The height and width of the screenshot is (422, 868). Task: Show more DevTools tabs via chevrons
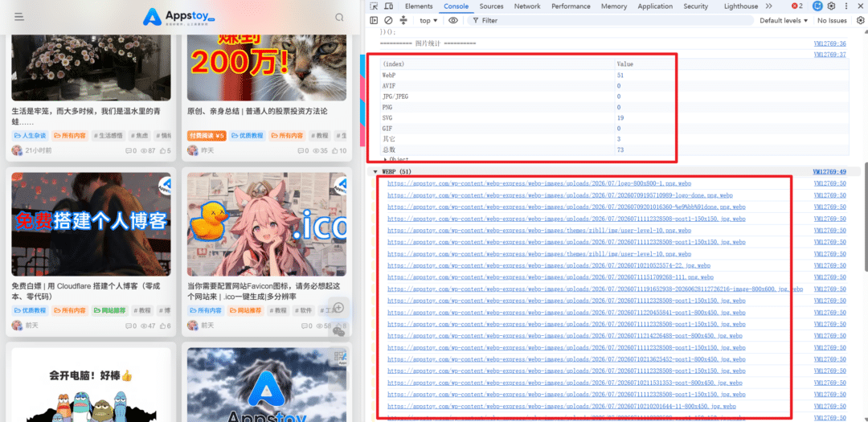click(769, 6)
